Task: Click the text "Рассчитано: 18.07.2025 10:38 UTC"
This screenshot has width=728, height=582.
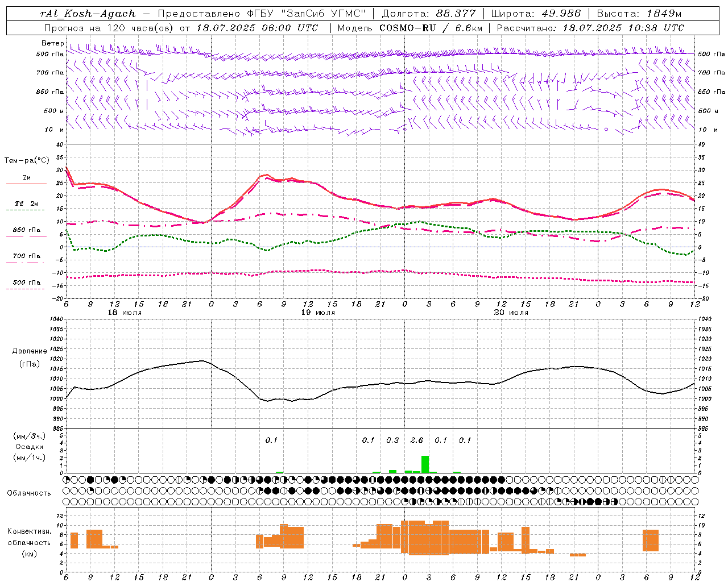Action: point(590,28)
